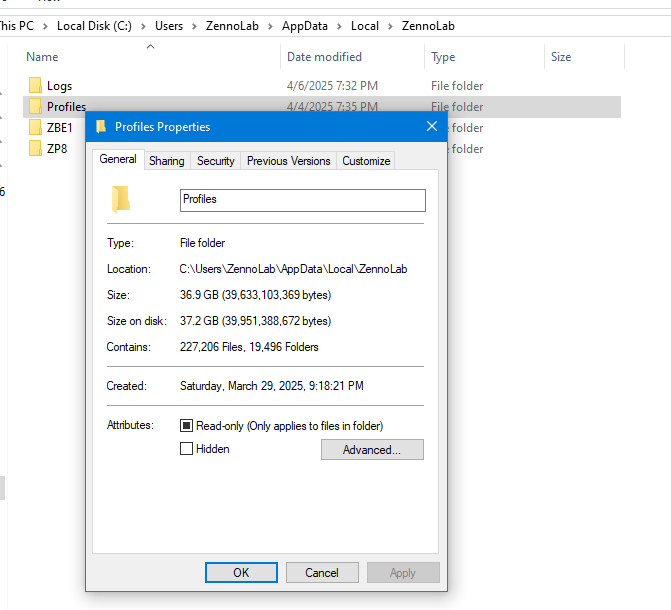This screenshot has height=610, width=671.
Task: Click the Profiles folder icon in file list
Action: 35,106
